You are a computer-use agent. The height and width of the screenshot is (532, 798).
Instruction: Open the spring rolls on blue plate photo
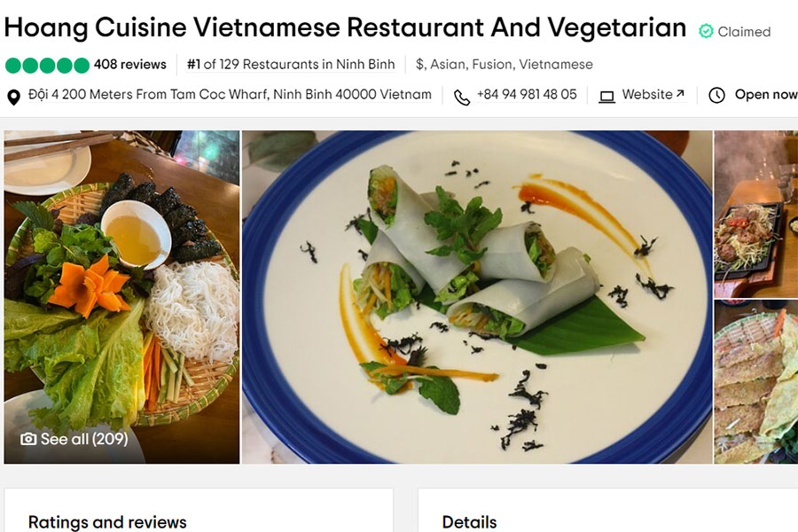pyautogui.click(x=477, y=297)
